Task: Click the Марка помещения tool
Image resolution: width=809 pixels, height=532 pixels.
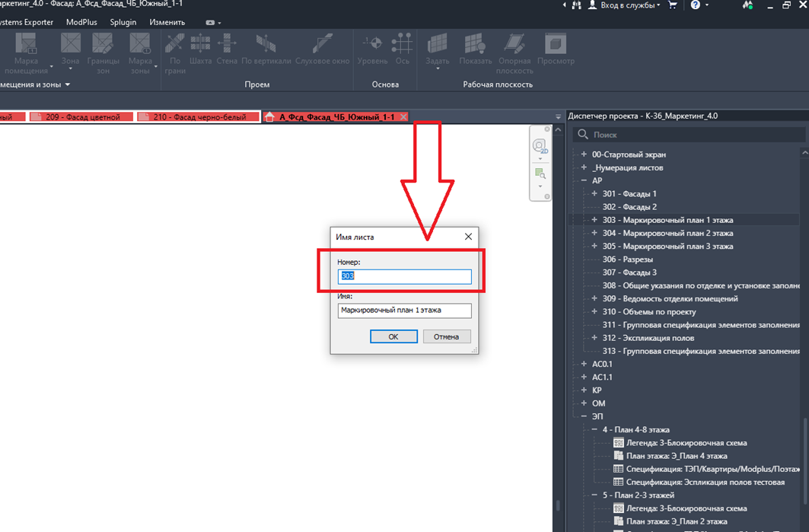Action: click(26, 53)
